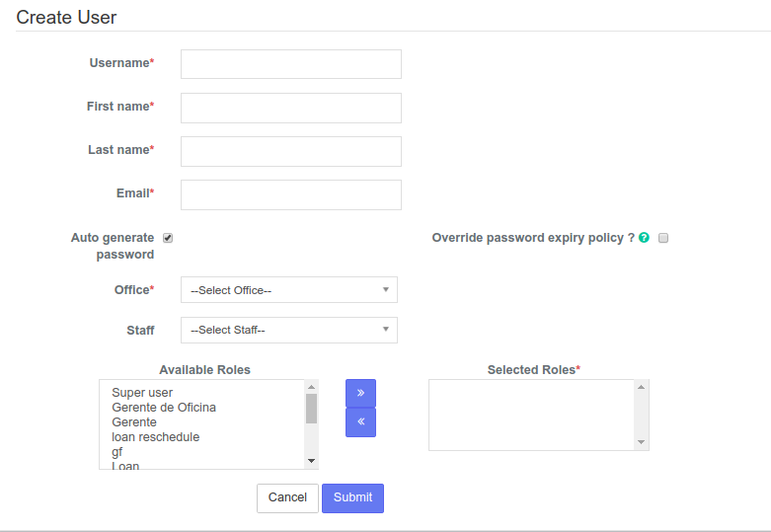Select Super user in Available Roles
This screenshot has width=771, height=532.
142,393
